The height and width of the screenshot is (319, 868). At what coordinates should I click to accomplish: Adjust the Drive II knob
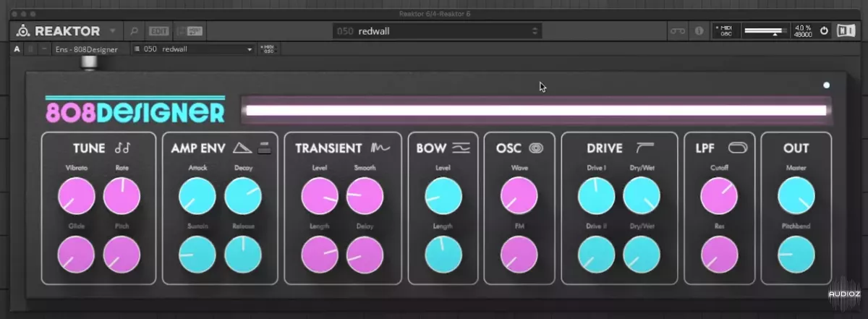597,255
